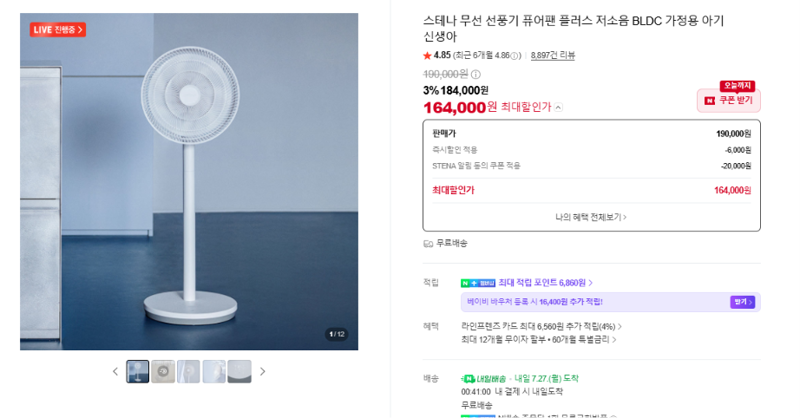Image resolution: width=800 pixels, height=418 pixels.
Task: Click the main fan product image
Action: click(189, 181)
